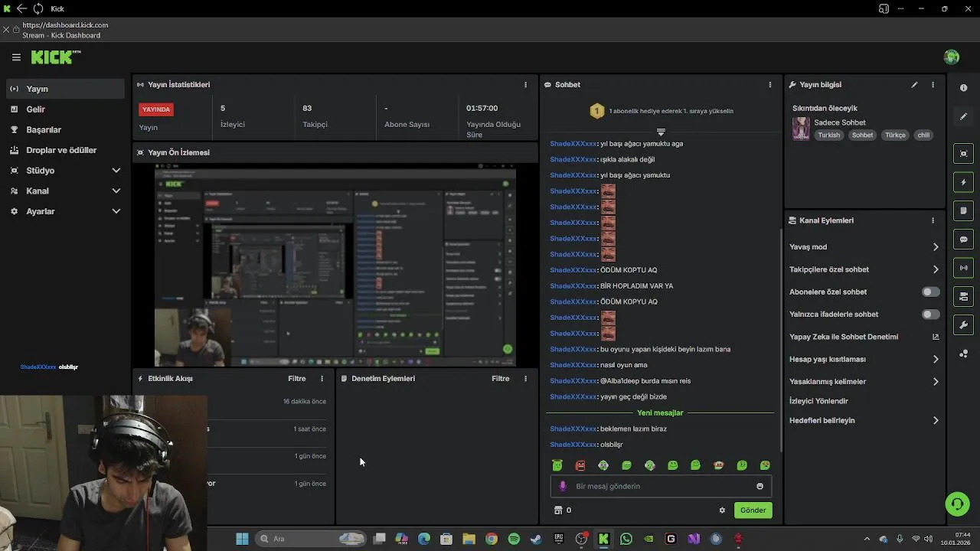Click the shop icon with 0 count

[x=562, y=510]
